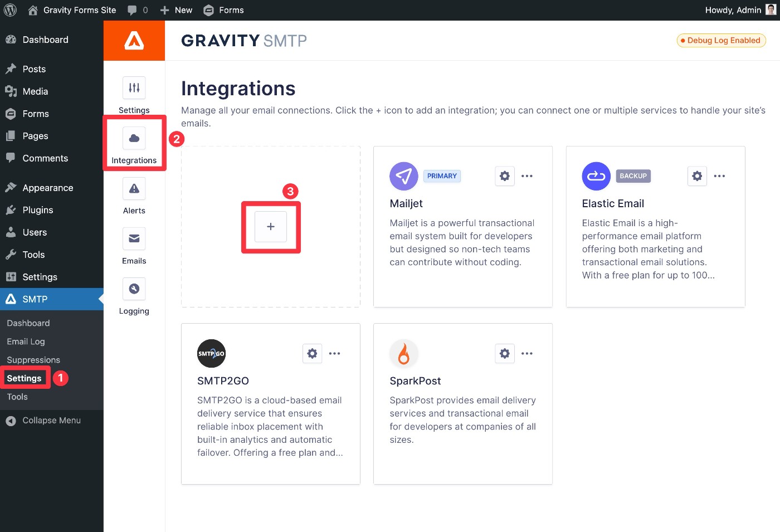Open Mailjet gear settings
Screen dimensions: 780x532
[505, 176]
